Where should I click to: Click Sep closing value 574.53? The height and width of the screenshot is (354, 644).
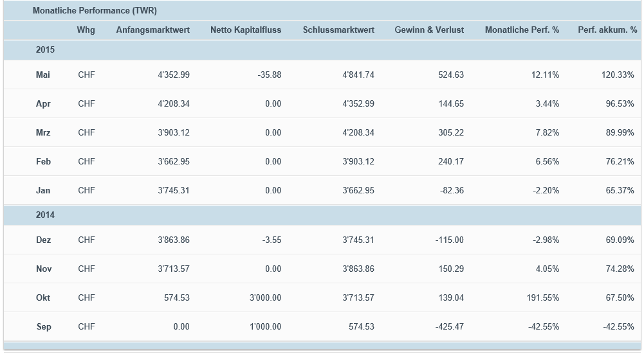362,327
